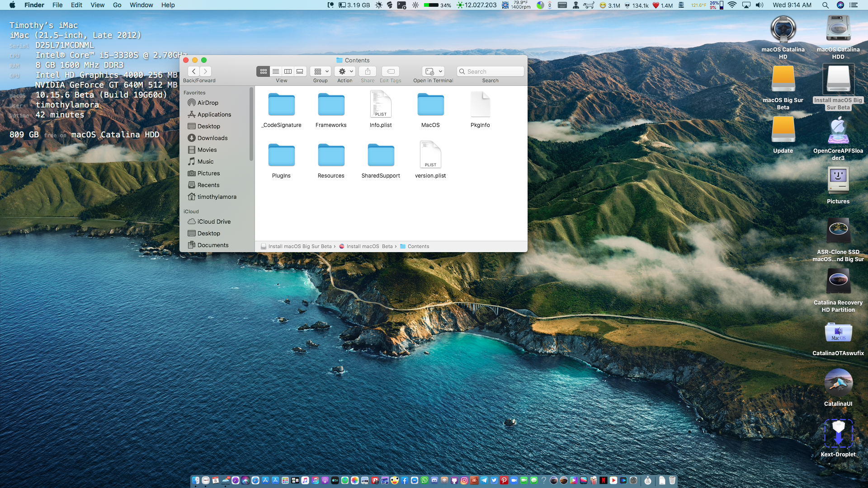Select Downloads in the Finder sidebar
Screen dimensions: 868x488
click(x=212, y=138)
